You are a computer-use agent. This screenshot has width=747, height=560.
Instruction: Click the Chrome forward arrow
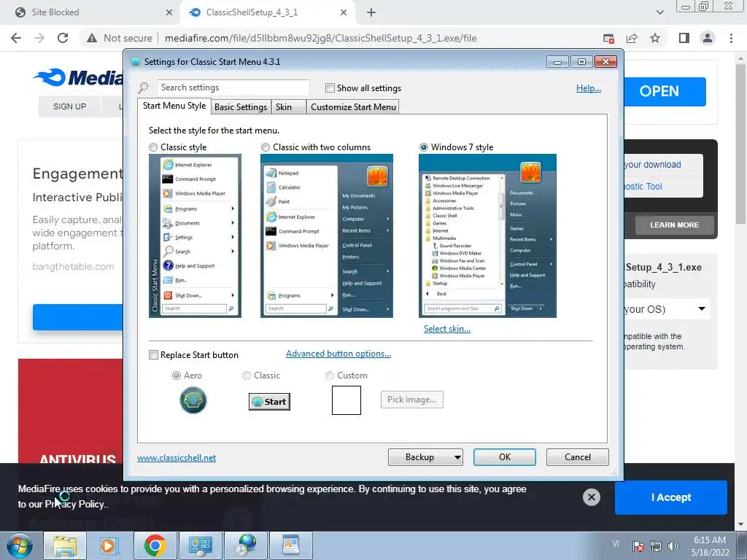pos(39,38)
